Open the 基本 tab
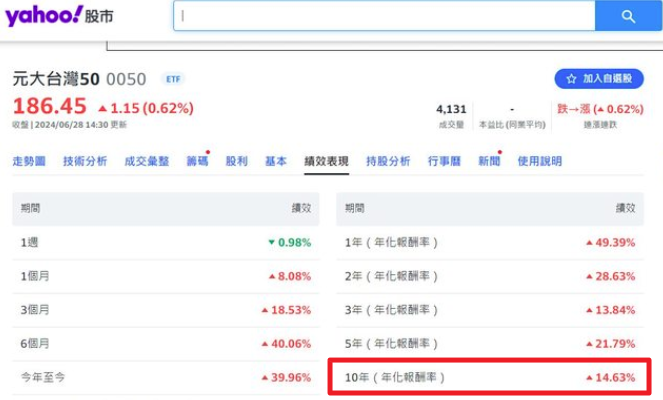 (276, 161)
